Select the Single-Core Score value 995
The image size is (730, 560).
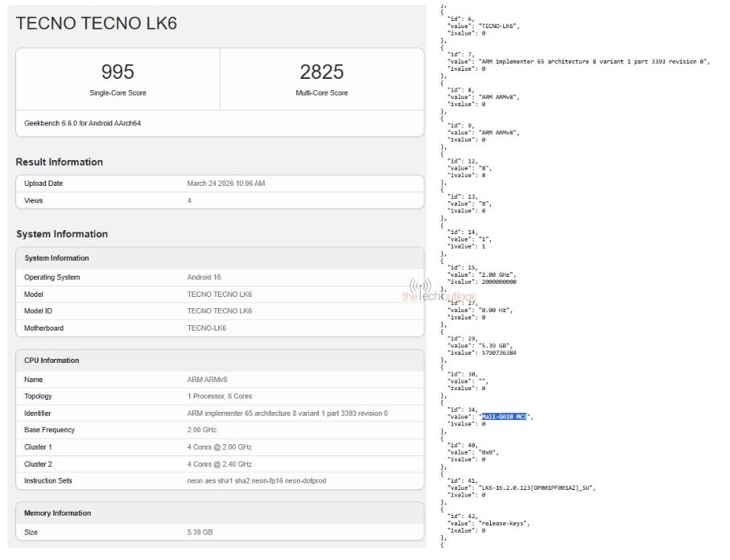(x=118, y=72)
